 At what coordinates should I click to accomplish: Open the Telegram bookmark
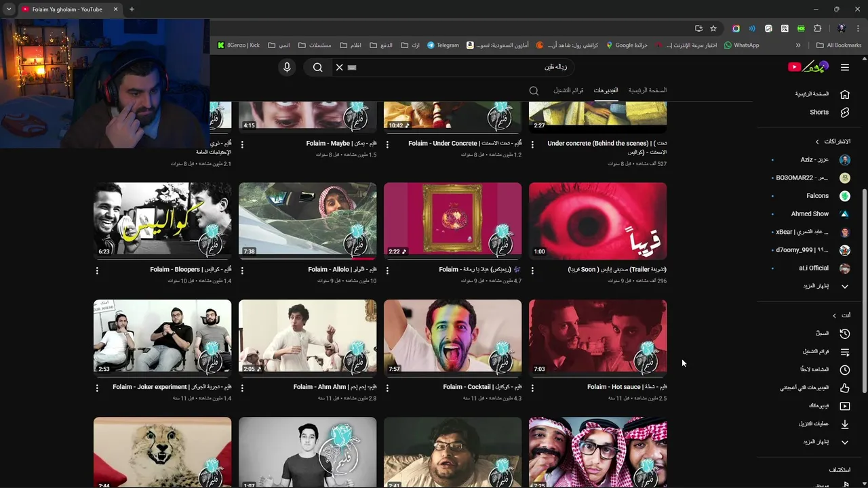443,45
